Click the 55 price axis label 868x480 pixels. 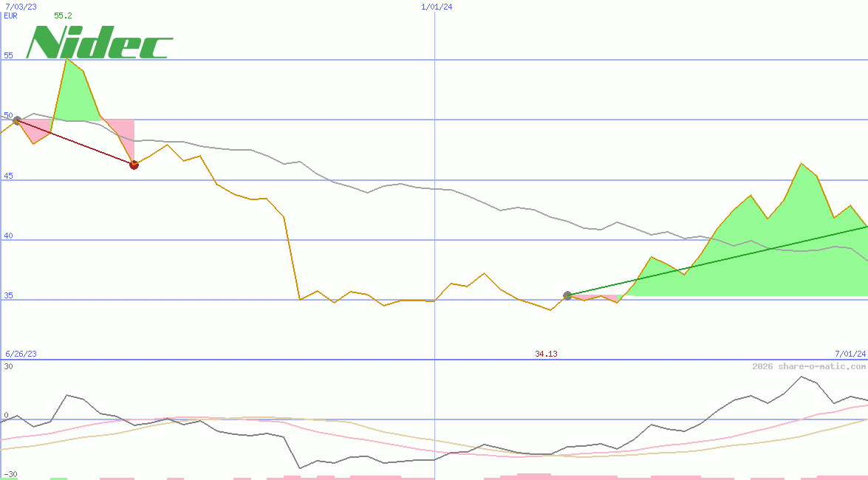point(8,55)
